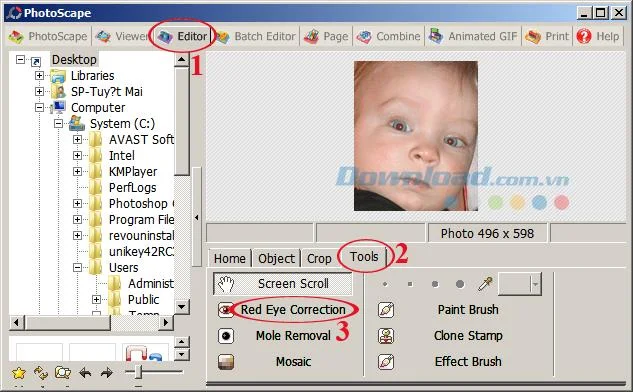This screenshot has height=392, width=633.
Task: Pick the smallest brush size dot
Action: (385, 284)
